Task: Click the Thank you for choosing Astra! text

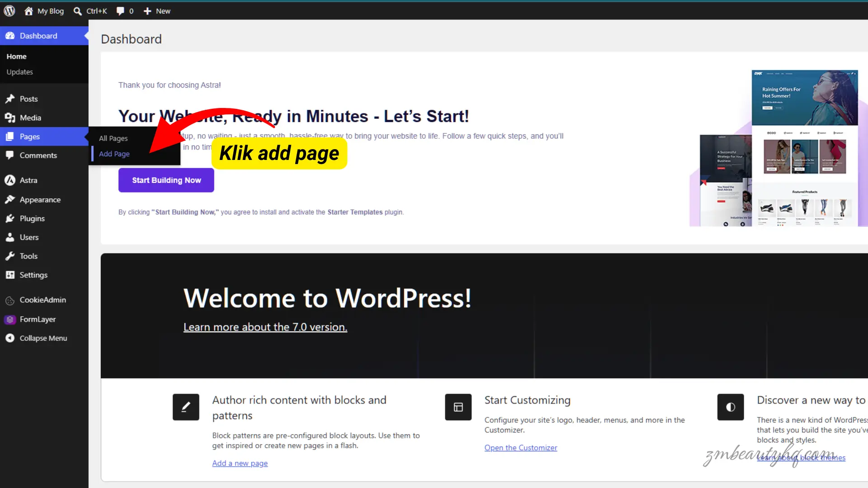Action: pos(170,85)
